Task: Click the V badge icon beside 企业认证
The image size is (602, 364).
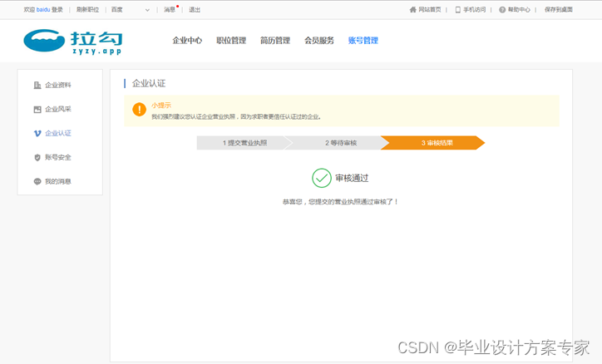Action: [37, 134]
